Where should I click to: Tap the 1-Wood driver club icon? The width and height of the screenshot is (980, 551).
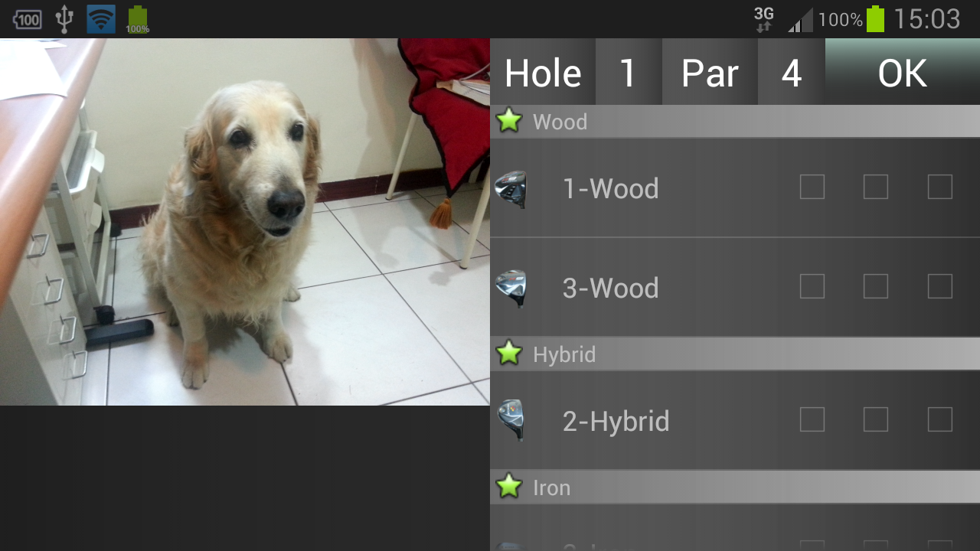[x=511, y=189]
